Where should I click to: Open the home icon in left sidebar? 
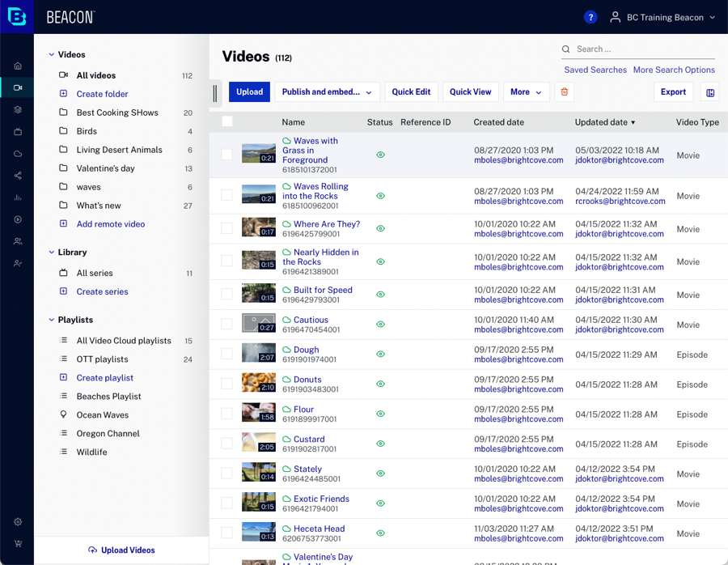(x=18, y=66)
